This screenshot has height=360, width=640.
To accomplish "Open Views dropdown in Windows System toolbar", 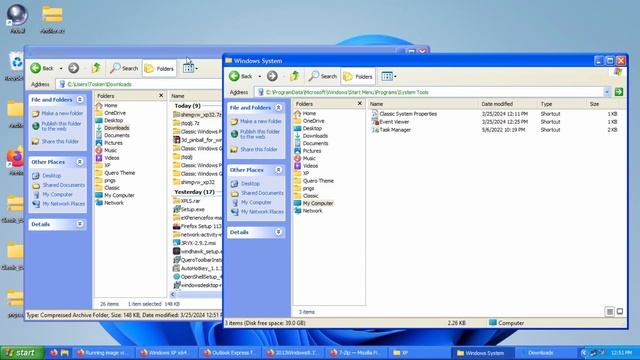I will pos(389,76).
